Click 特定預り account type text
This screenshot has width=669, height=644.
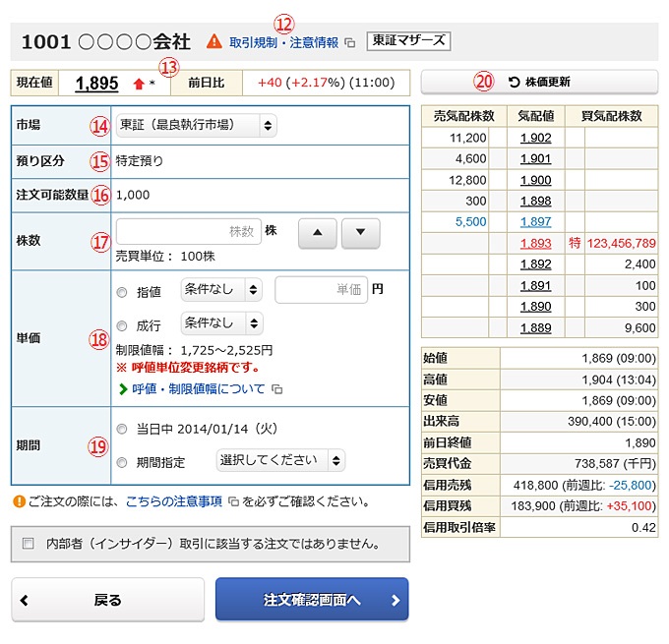coord(139,161)
